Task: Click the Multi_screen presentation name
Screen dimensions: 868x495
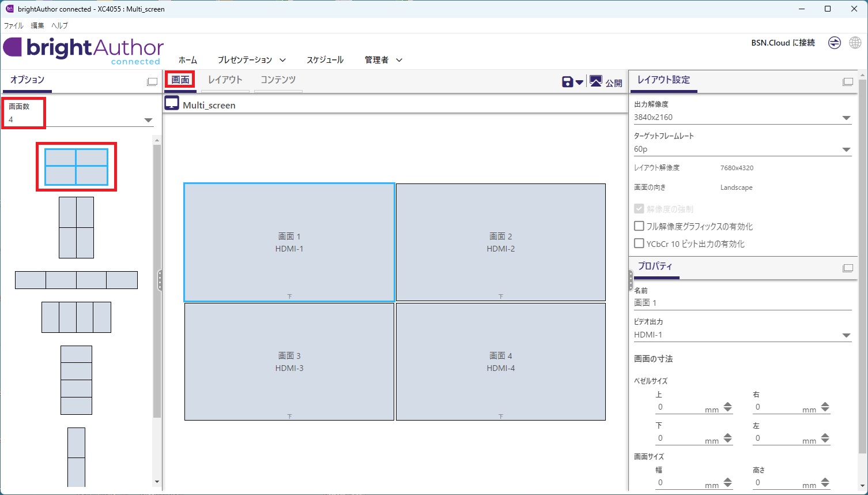Action: click(x=209, y=106)
